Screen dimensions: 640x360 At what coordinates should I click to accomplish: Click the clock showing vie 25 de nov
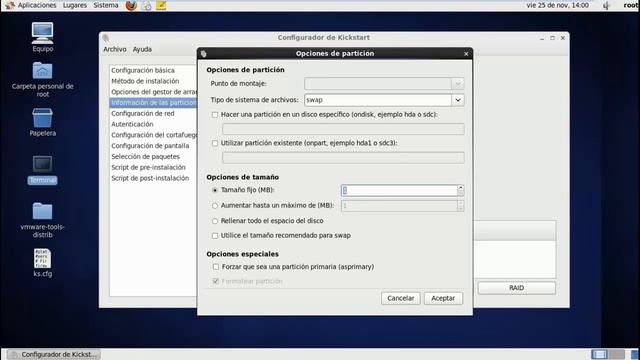click(557, 5)
